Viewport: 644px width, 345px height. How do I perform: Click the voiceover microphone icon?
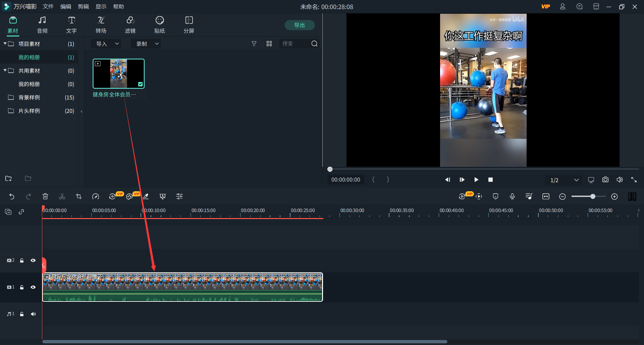pos(512,197)
